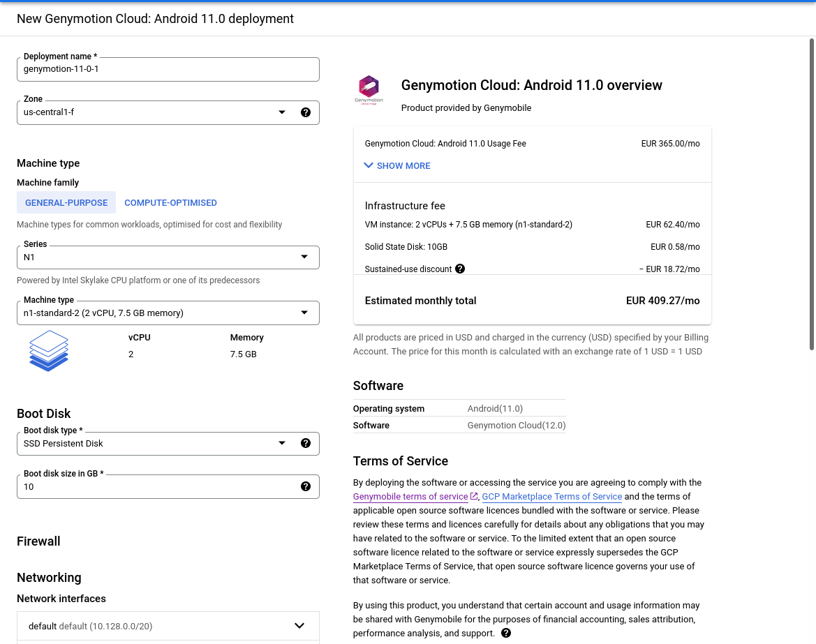
Task: Expand SHOW MORE under usage fee
Action: [x=397, y=165]
